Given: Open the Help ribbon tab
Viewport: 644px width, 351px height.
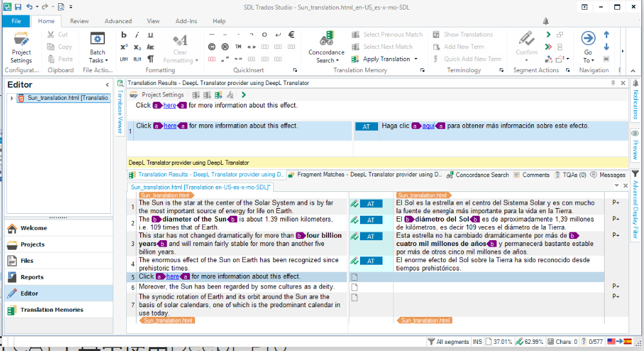Looking at the screenshot, I should coord(219,21).
